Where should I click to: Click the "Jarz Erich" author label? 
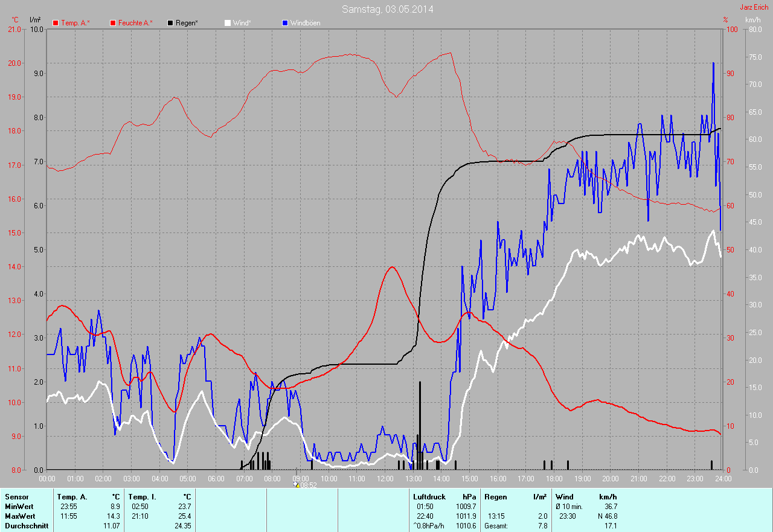click(754, 7)
